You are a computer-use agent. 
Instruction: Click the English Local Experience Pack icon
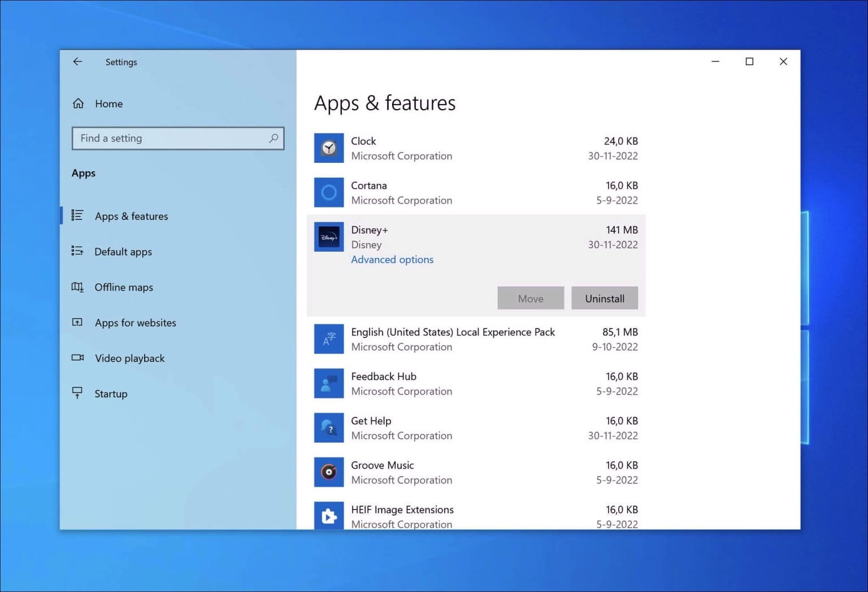(x=329, y=339)
